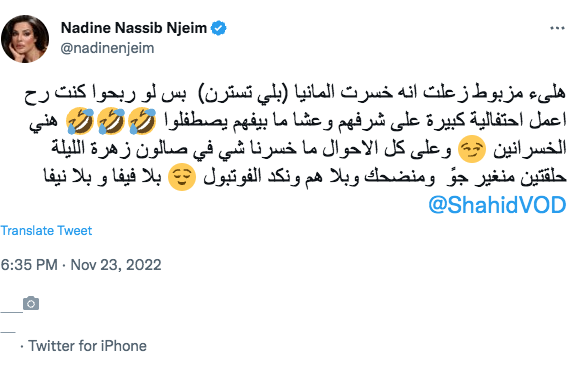Click the Nov 23, 2022 date

coord(116,265)
